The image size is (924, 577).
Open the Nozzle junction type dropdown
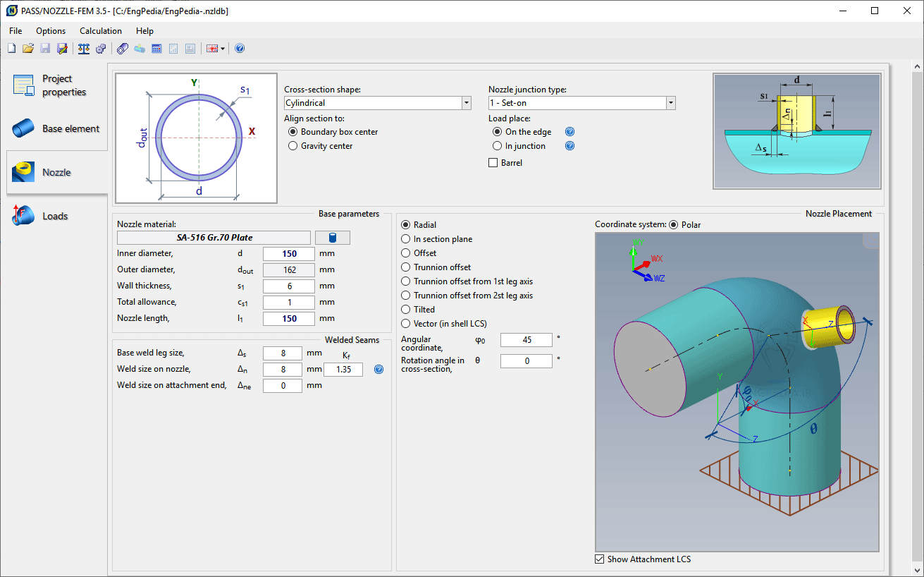pos(670,103)
